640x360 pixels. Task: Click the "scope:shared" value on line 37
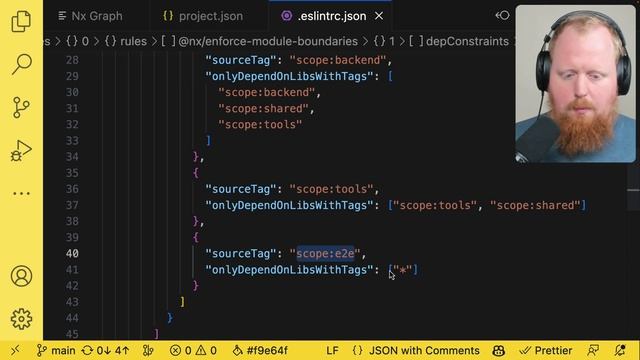point(535,205)
